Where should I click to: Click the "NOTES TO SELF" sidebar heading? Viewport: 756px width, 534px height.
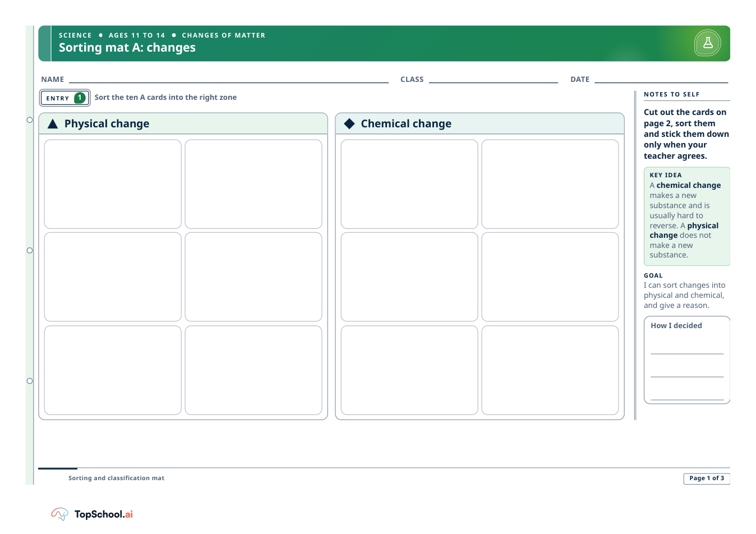[672, 94]
